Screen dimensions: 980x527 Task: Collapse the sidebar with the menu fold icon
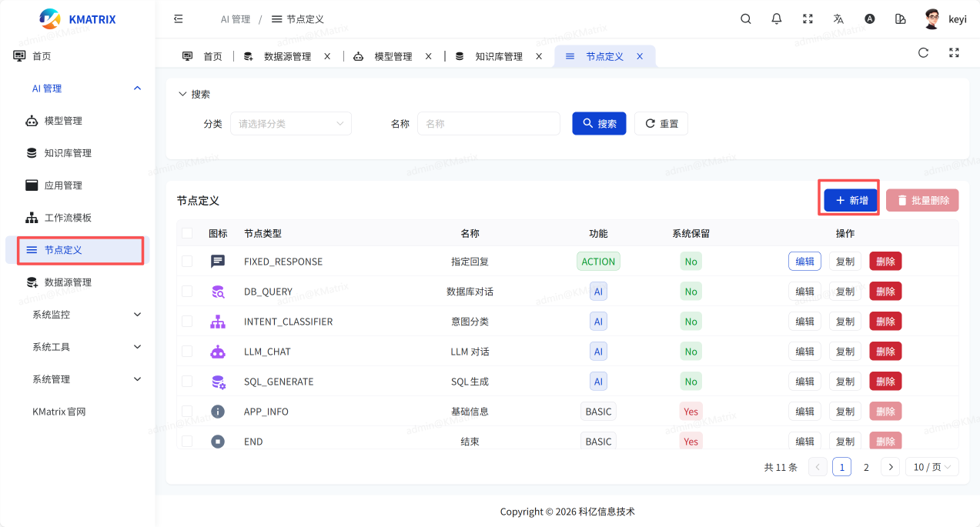tap(179, 19)
